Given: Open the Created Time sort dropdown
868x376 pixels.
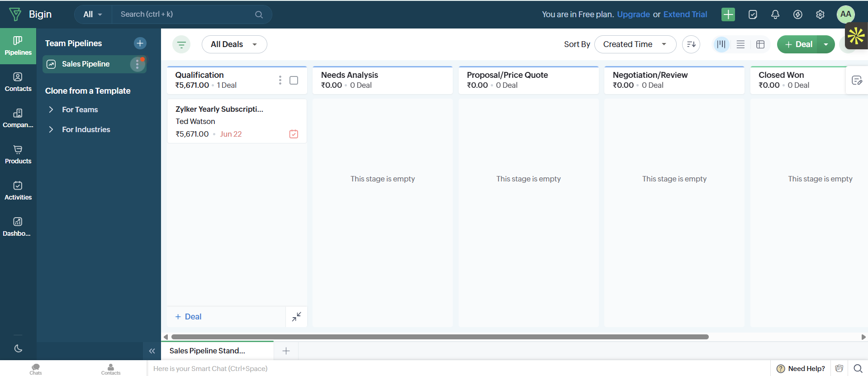Looking at the screenshot, I should pyautogui.click(x=635, y=44).
